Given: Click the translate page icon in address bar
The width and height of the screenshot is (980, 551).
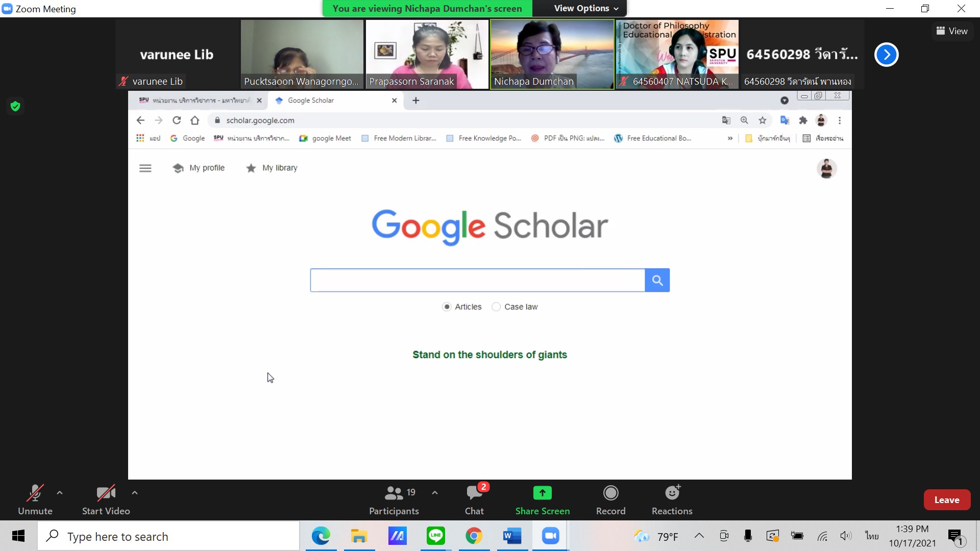Looking at the screenshot, I should (x=726, y=120).
